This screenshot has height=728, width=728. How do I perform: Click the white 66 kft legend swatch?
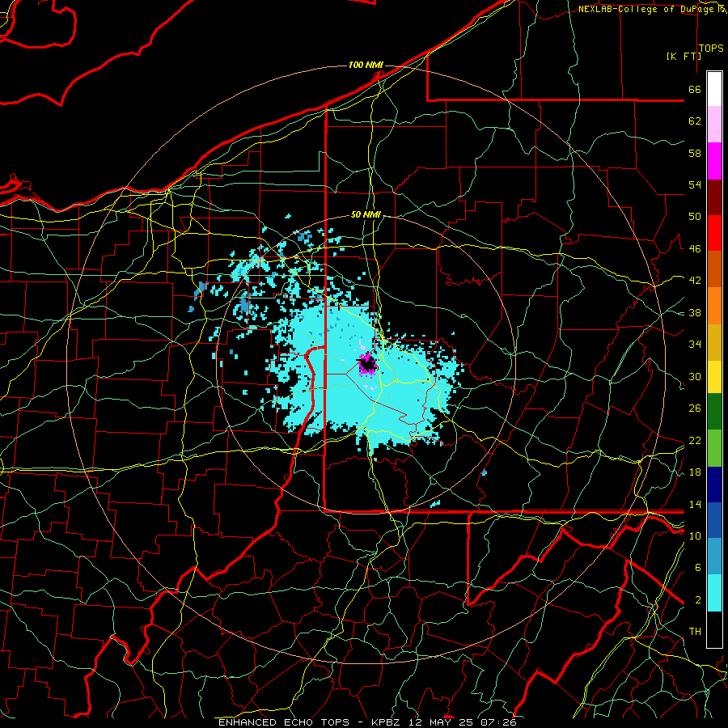[714, 89]
